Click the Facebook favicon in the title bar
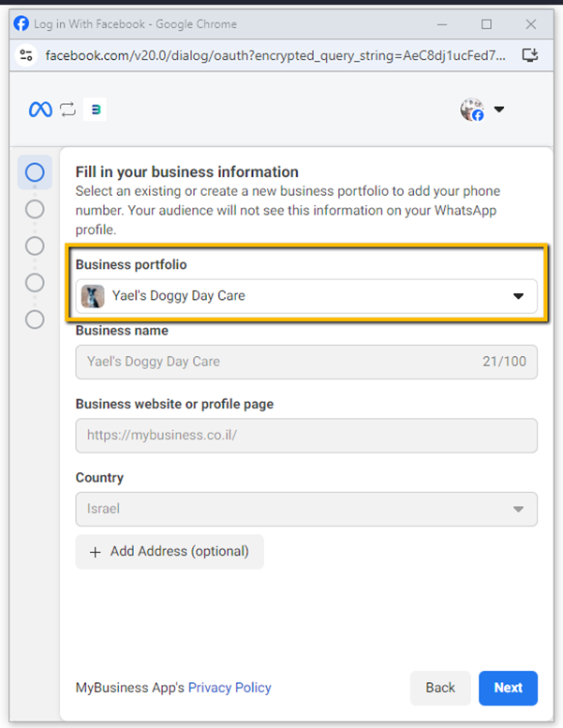The width and height of the screenshot is (563, 728). tap(22, 23)
